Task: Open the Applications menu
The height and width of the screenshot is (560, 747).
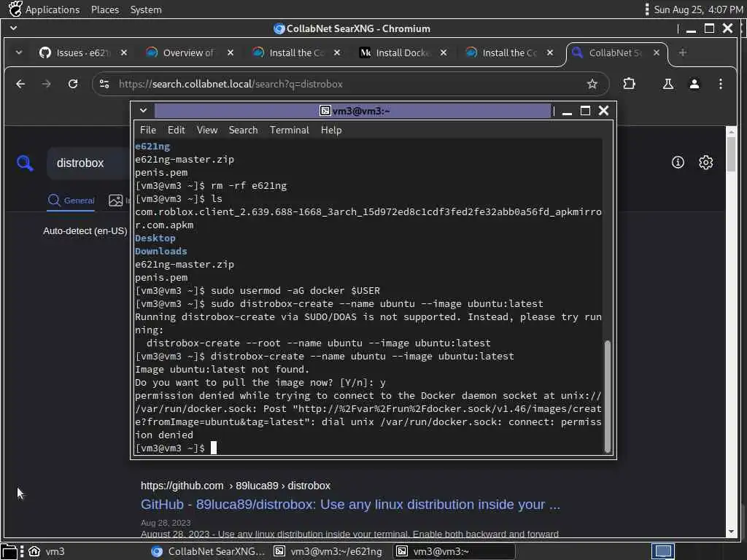Action: pyautogui.click(x=53, y=9)
